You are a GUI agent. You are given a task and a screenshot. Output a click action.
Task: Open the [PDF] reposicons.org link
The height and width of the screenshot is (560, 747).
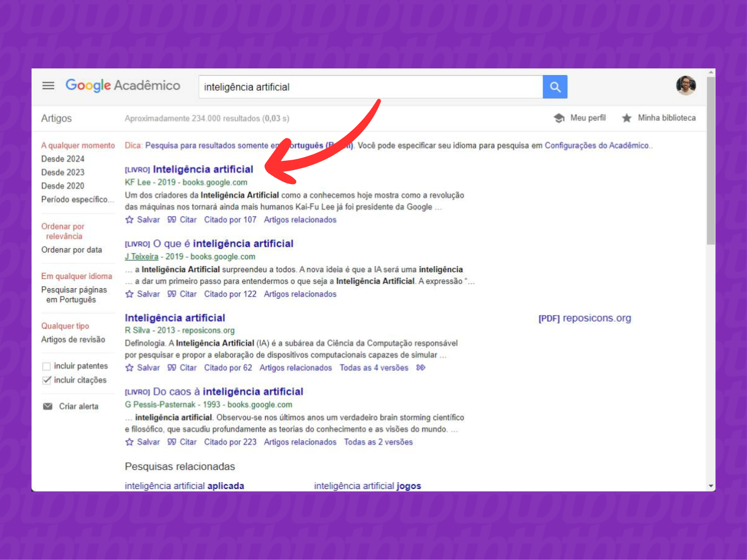click(x=584, y=318)
